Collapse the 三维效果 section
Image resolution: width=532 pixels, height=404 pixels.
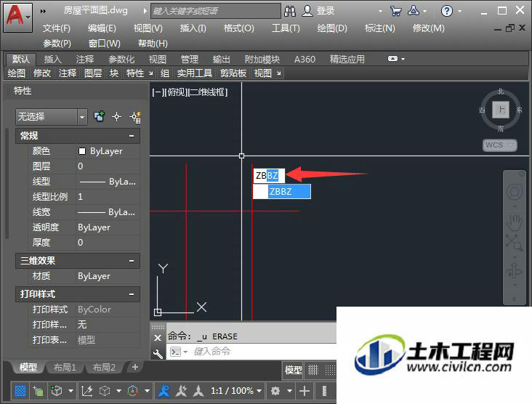pyautogui.click(x=132, y=261)
